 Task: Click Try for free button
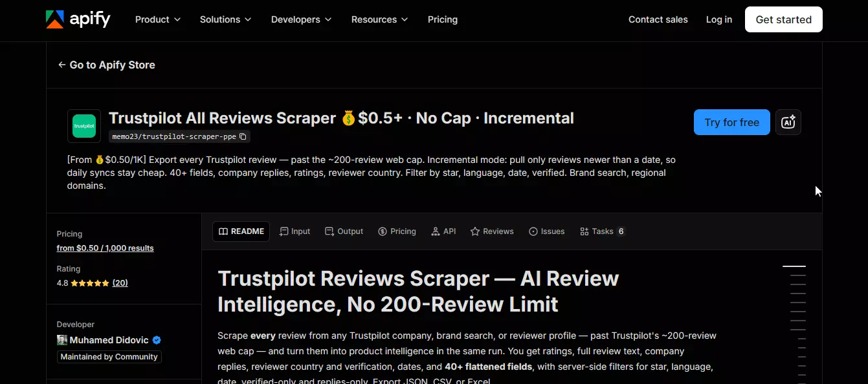(x=732, y=122)
